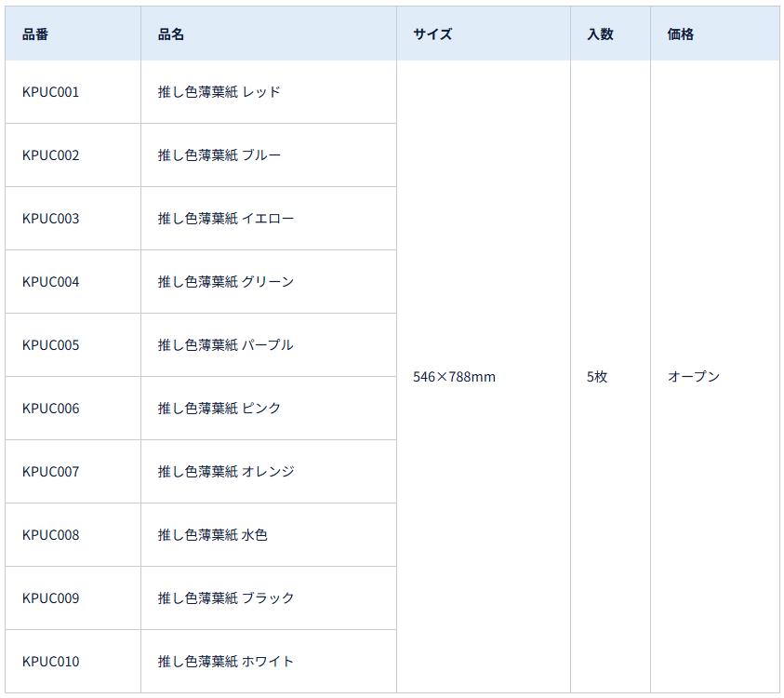Select product code KPUC008

click(x=51, y=535)
